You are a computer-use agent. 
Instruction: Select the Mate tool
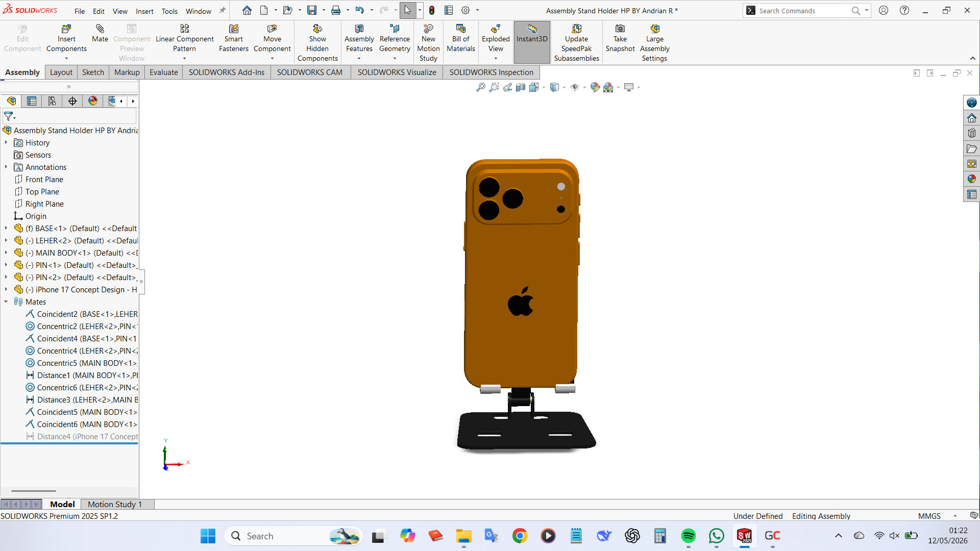click(100, 33)
